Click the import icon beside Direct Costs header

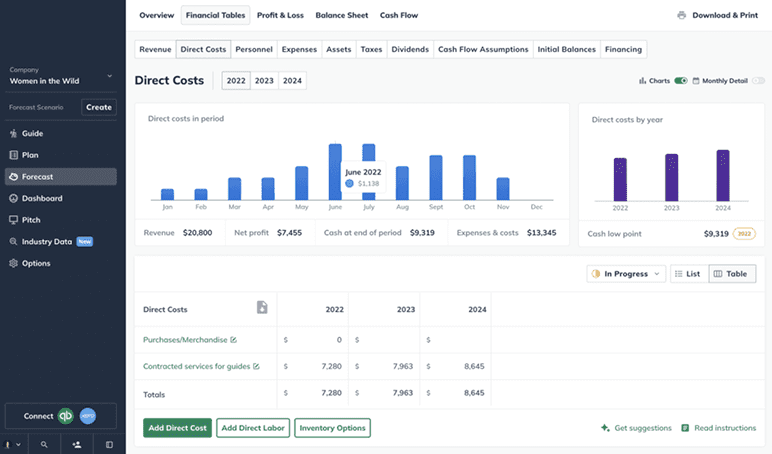[x=262, y=308]
